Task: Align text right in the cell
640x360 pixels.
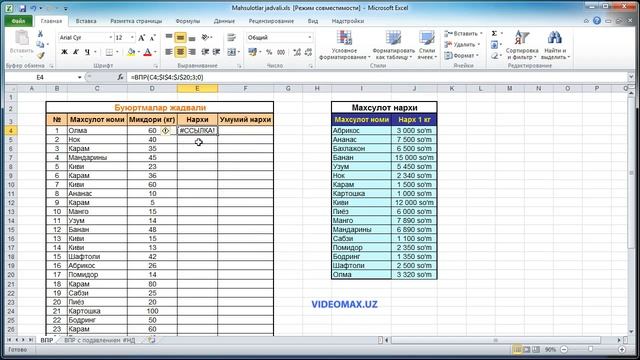Action: pos(192,52)
